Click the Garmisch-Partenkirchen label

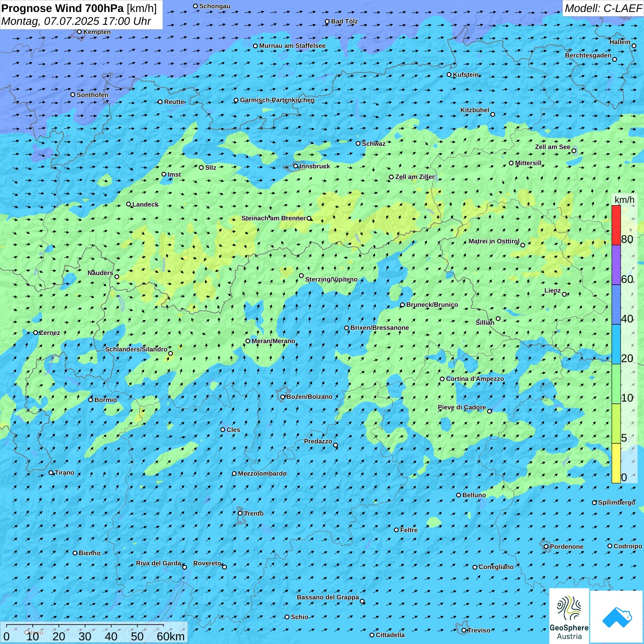[277, 100]
